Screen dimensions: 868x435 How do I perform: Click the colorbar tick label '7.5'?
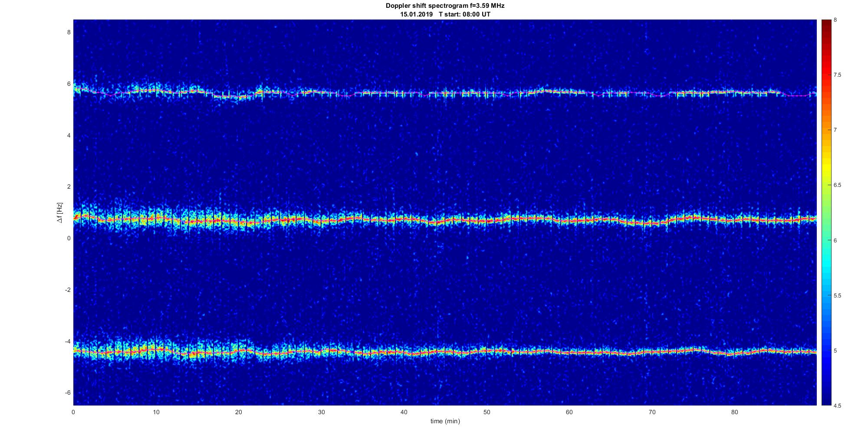(838, 75)
